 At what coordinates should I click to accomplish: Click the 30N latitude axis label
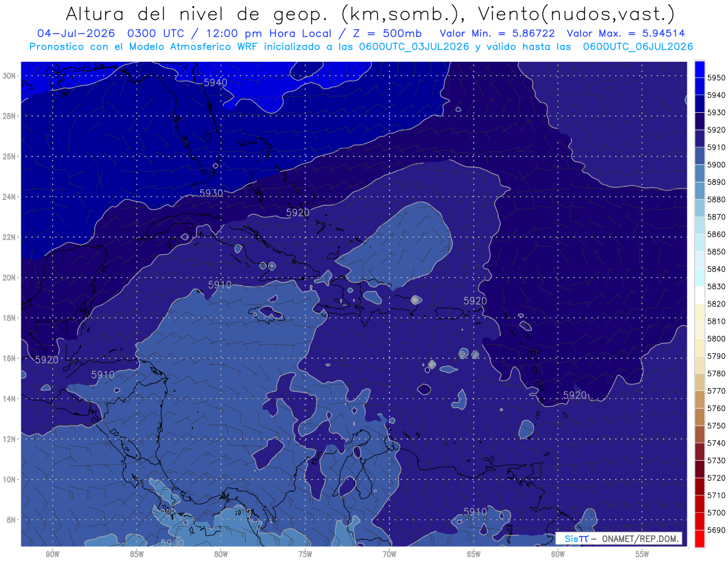[9, 76]
